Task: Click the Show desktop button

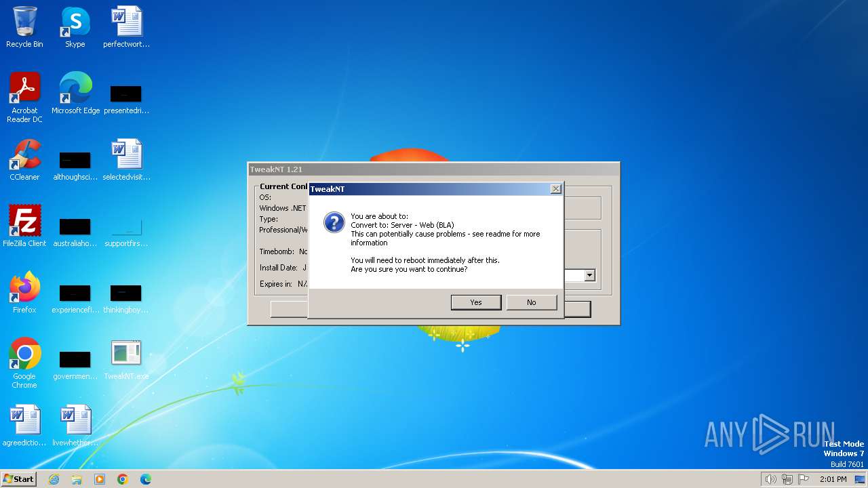Action: point(860,479)
